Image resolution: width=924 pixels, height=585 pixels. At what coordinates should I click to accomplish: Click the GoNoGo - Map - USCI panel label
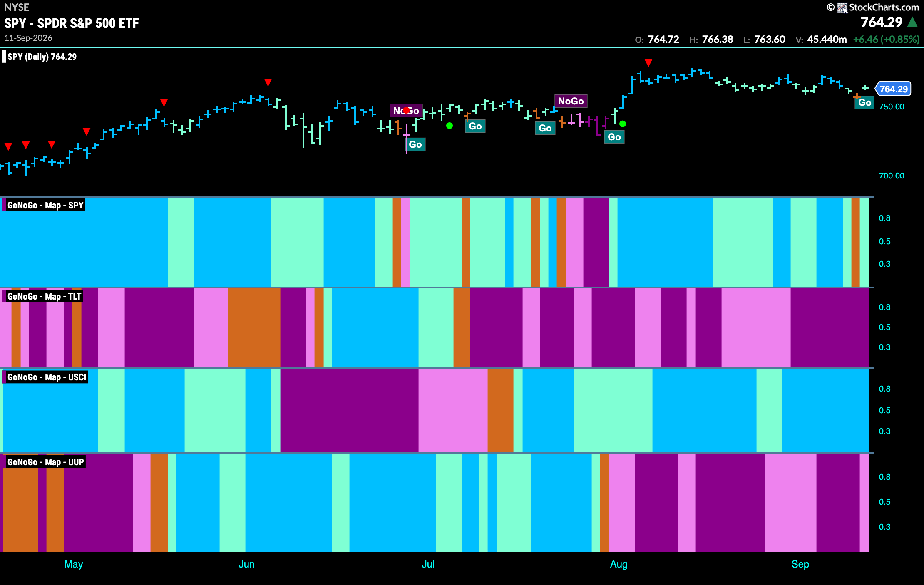point(46,377)
